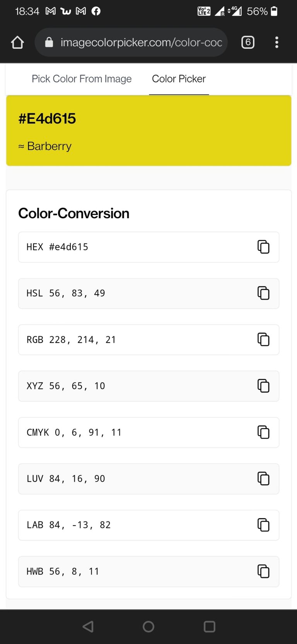This screenshot has height=644, width=297.
Task: Tap the Facebook notification icon in status bar
Action: (x=96, y=11)
